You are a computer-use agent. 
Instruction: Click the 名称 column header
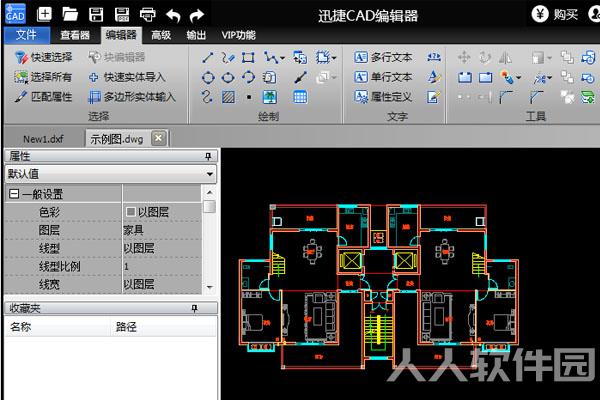57,327
